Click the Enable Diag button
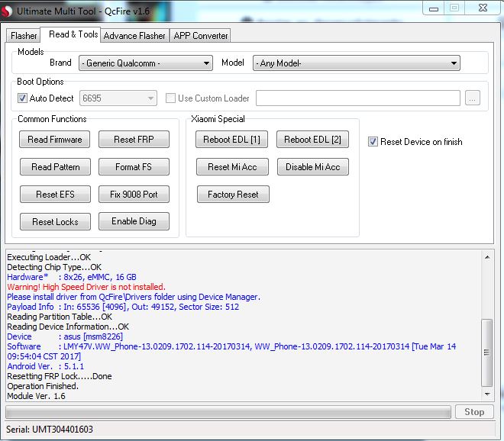 pos(134,221)
